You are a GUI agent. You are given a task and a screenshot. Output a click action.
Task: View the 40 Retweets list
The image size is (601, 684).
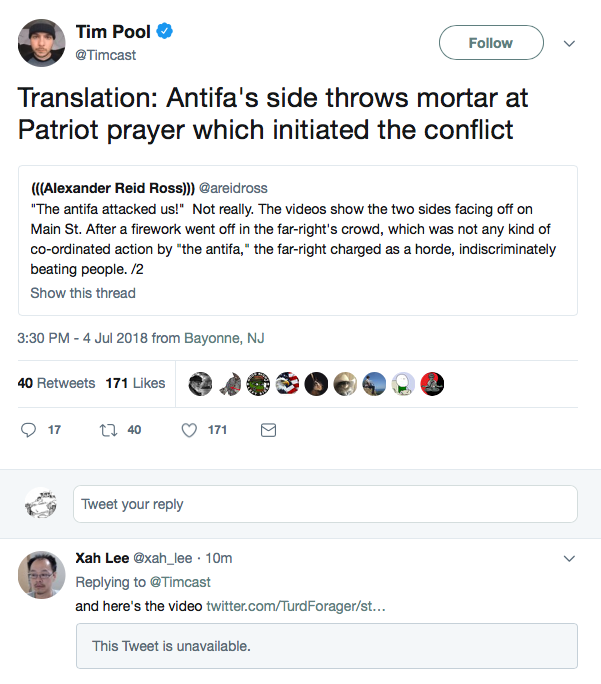[x=56, y=383]
